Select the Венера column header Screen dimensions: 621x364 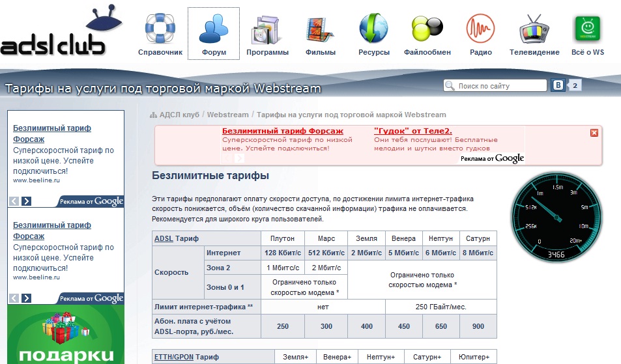pyautogui.click(x=403, y=238)
